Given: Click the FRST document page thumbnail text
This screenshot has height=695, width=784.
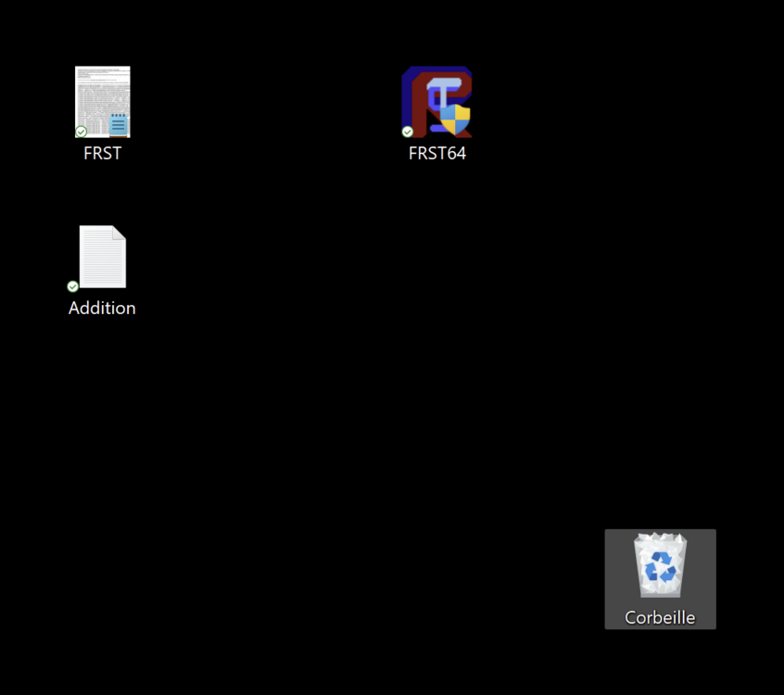Looking at the screenshot, I should tap(95, 93).
